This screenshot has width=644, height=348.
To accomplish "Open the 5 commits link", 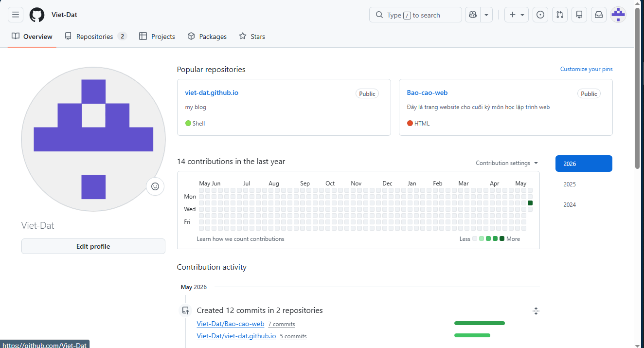I will click(293, 336).
